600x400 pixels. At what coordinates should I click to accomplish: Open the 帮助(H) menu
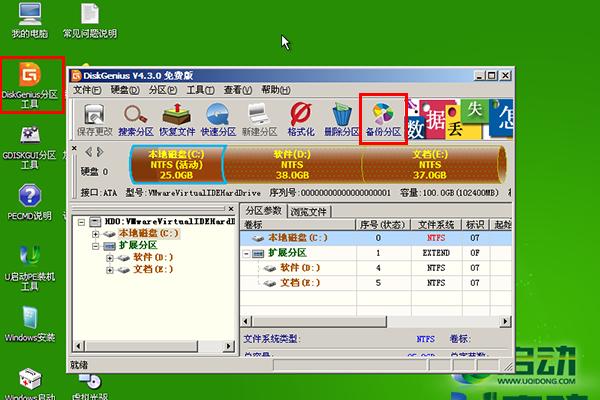pos(276,90)
